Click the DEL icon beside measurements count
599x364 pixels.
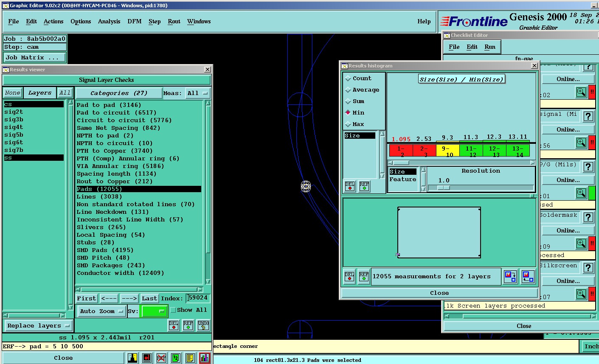click(349, 277)
